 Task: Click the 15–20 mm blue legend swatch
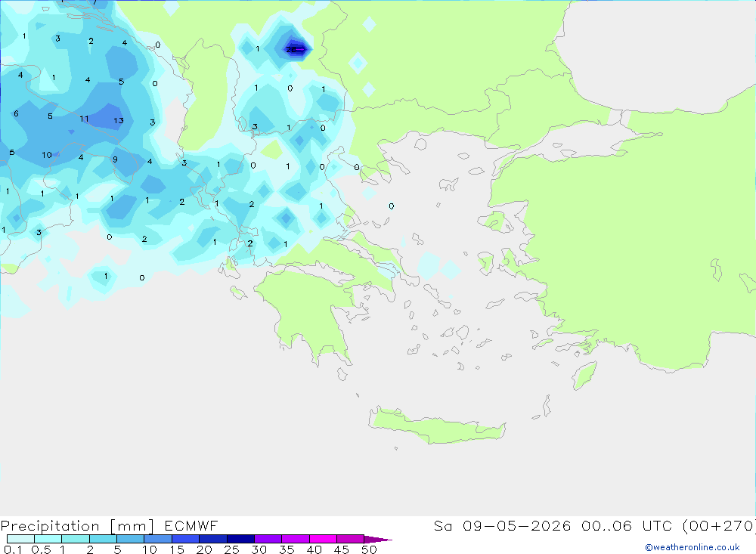[185, 539]
